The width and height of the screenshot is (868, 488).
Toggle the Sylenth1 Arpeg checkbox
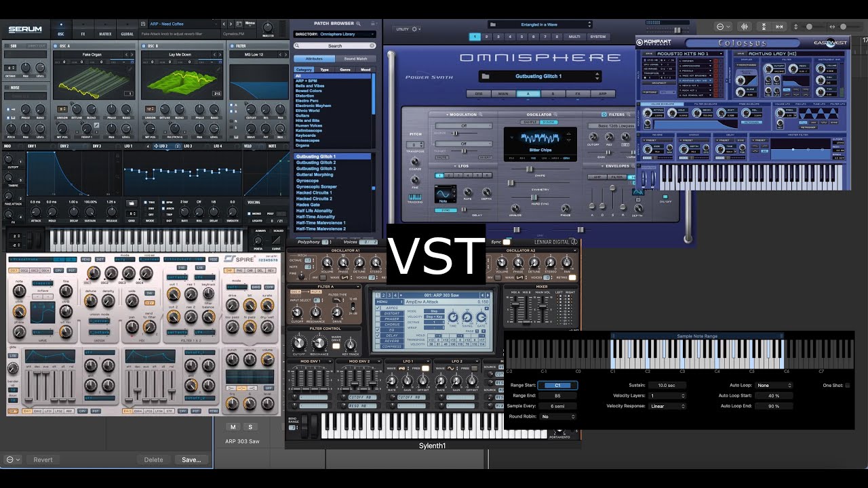click(x=378, y=308)
